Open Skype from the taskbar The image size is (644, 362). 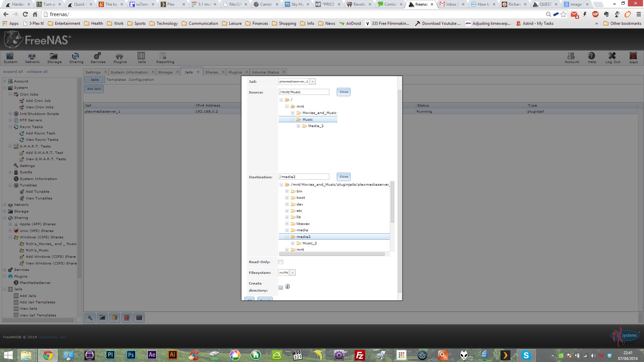coord(526,355)
